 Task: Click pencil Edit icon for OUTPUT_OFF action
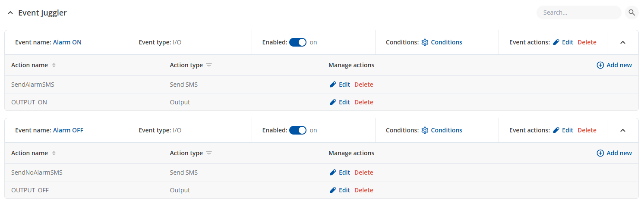tap(333, 190)
